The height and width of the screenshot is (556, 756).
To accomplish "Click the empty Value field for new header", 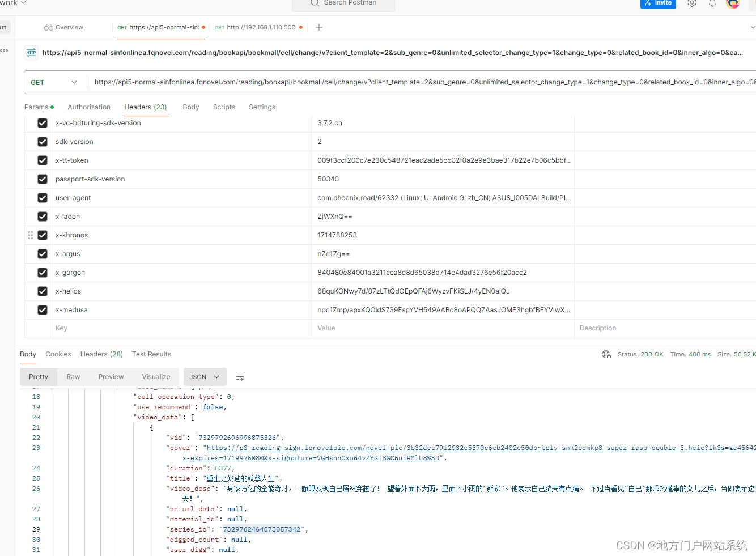I will [443, 328].
